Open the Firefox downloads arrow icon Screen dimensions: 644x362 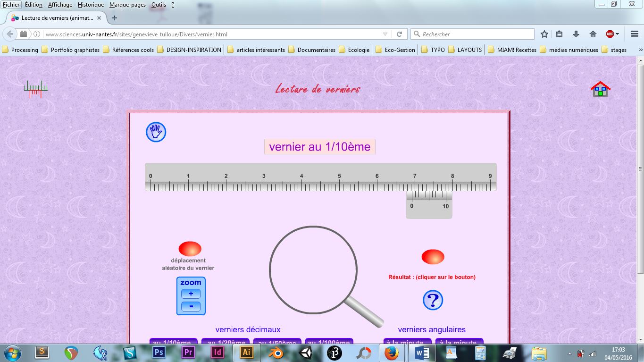(576, 34)
